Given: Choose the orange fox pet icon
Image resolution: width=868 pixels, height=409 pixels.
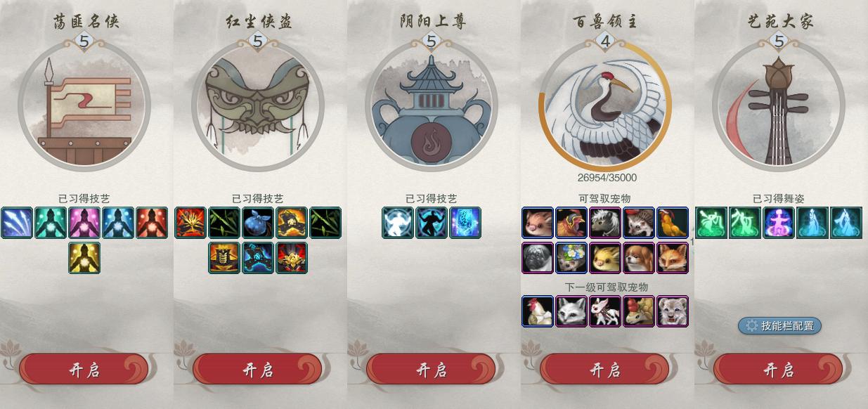Looking at the screenshot, I should click(x=673, y=258).
